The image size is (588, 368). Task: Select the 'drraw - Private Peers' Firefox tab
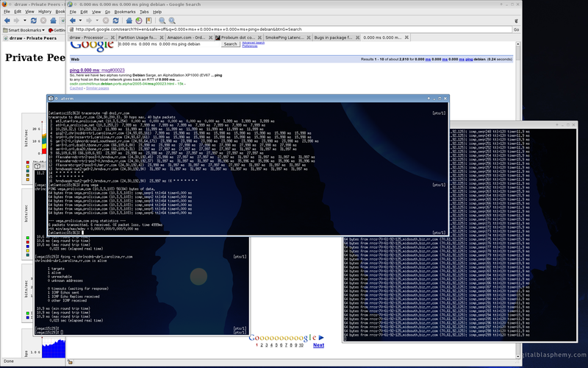tap(33, 38)
